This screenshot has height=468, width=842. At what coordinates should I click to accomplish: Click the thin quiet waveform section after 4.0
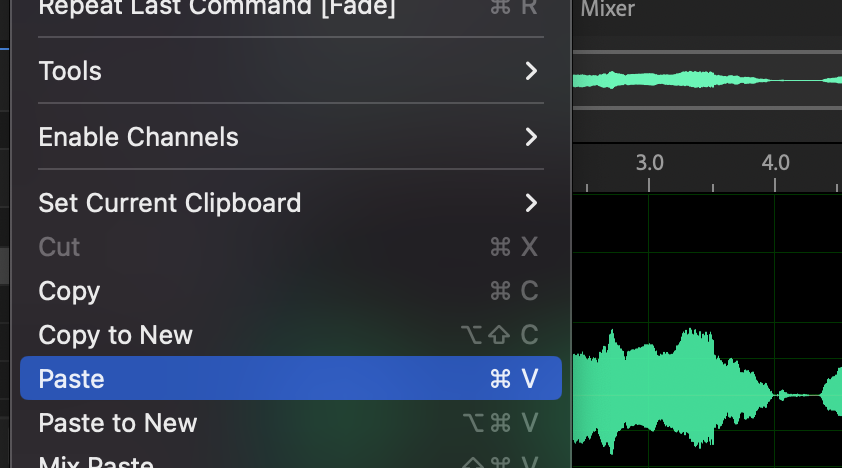point(799,395)
